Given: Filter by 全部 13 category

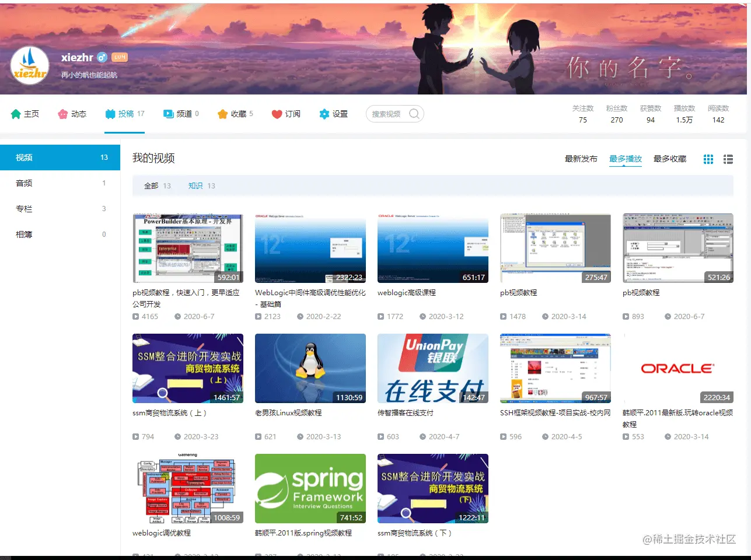Looking at the screenshot, I should 158,185.
